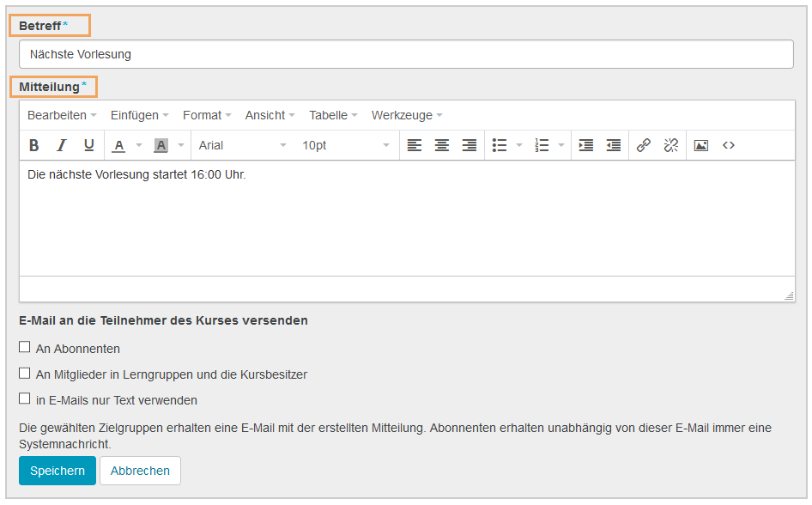The width and height of the screenshot is (812, 505).
Task: Save the message with Speichern
Action: pos(57,471)
